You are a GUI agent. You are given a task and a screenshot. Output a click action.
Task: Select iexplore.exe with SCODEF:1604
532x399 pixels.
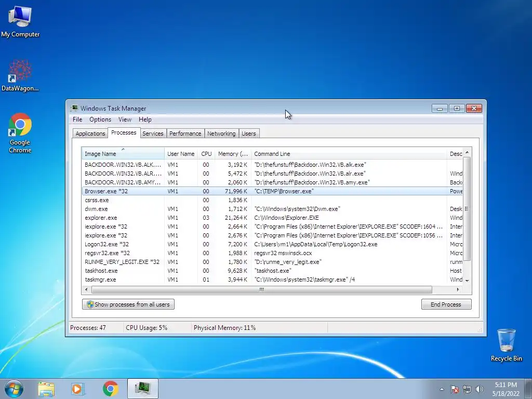click(x=272, y=227)
